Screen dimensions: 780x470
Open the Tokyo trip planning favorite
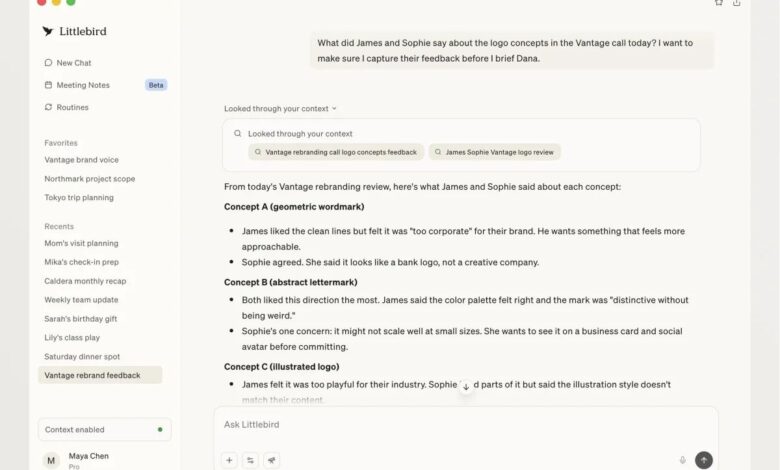click(79, 197)
